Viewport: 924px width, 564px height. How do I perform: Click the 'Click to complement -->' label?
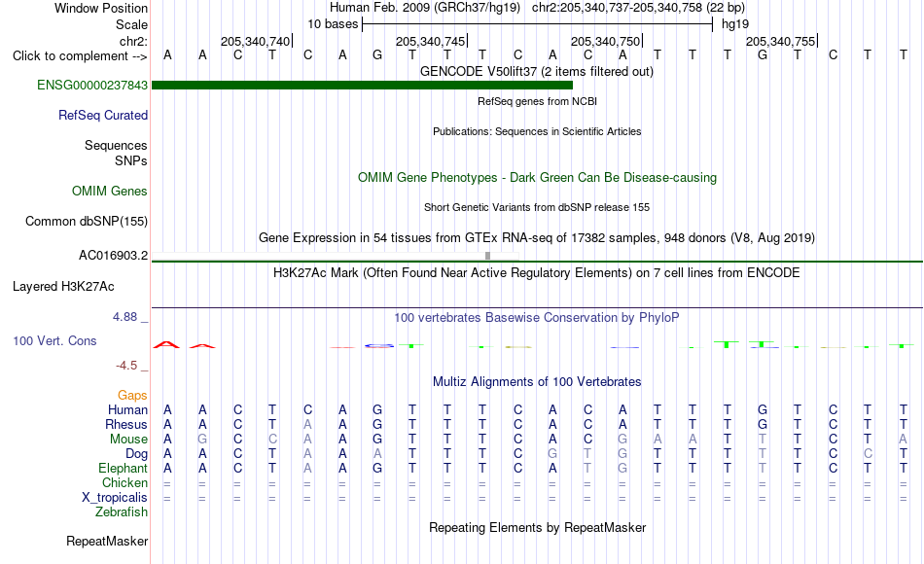coord(80,56)
